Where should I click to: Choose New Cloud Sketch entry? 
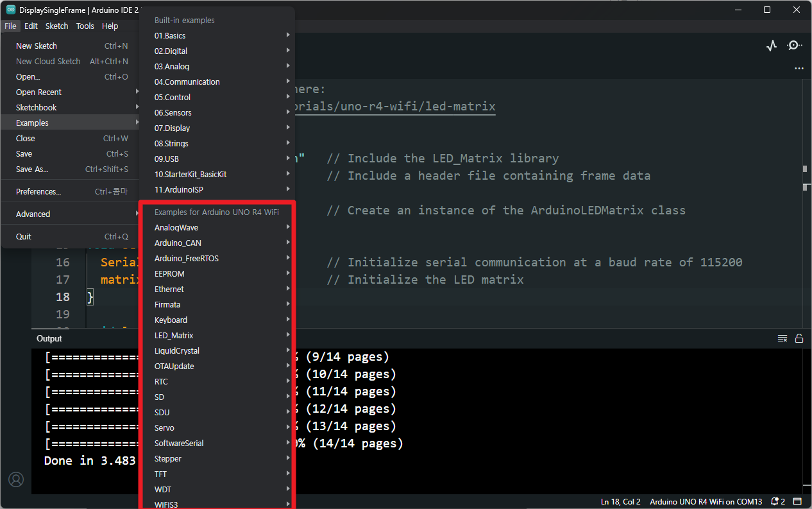click(x=71, y=62)
